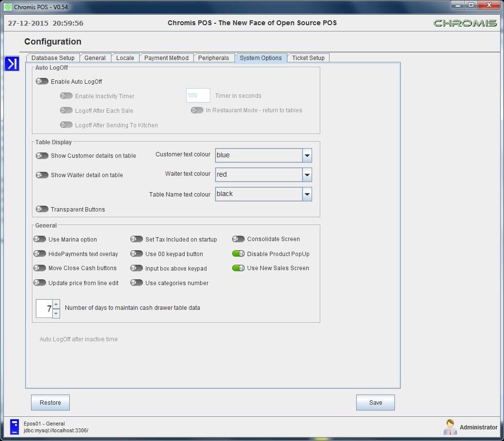Toggle Update price from line edit
Screen dimensions: 504x441
(x=40, y=283)
